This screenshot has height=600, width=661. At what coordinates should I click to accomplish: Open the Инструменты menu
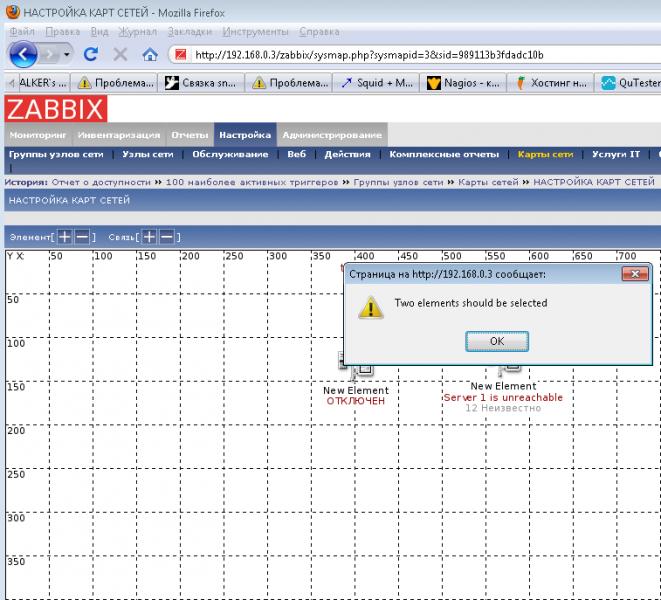[255, 32]
